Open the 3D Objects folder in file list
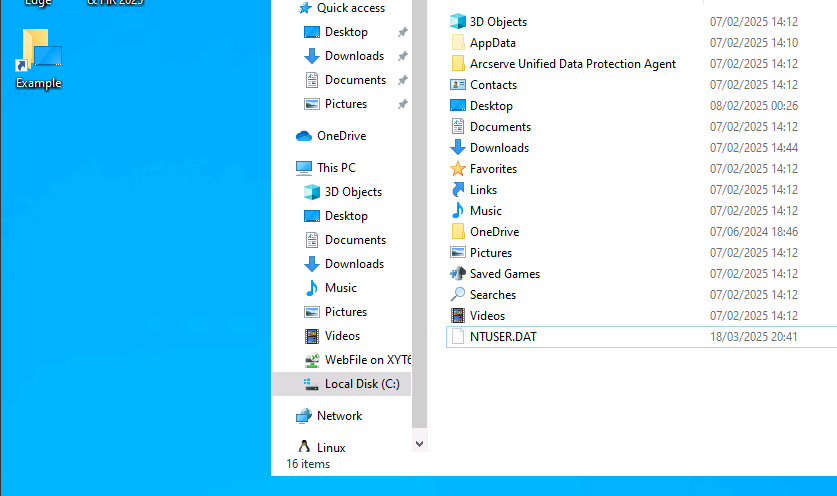The image size is (837, 496). pyautogui.click(x=498, y=22)
